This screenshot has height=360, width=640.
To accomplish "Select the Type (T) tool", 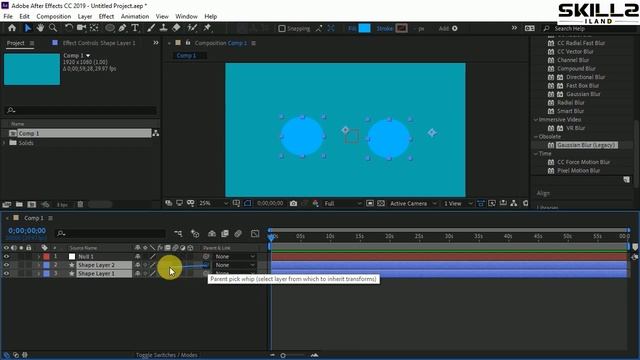I will (135, 28).
